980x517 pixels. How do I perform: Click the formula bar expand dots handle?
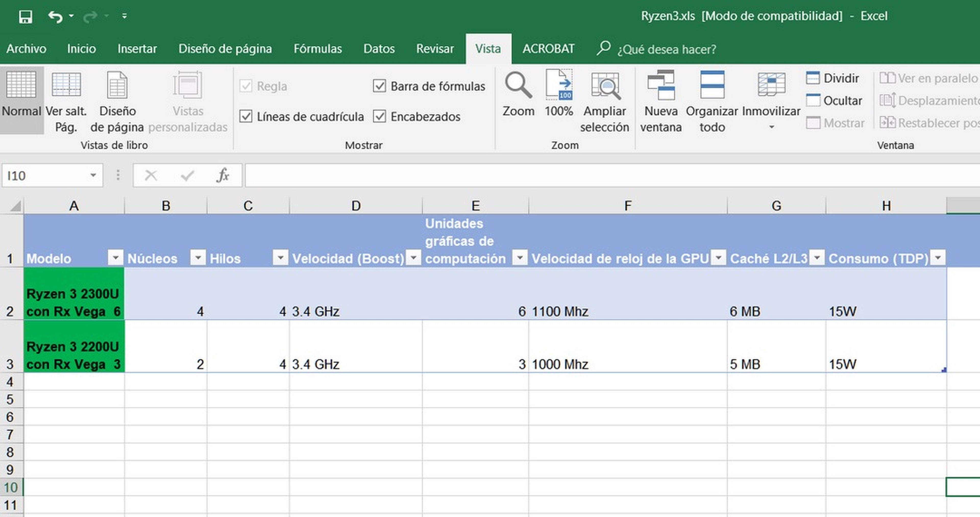click(118, 175)
